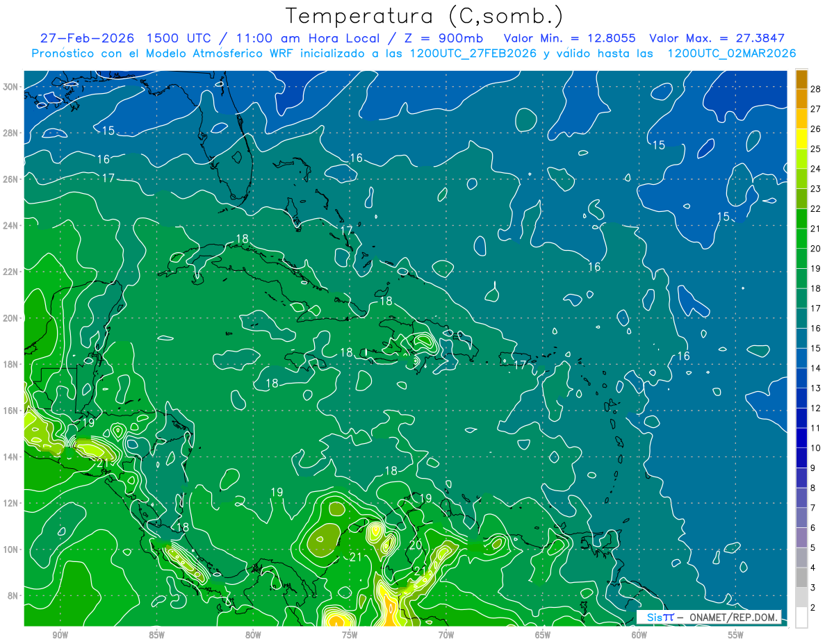Click the legend value 13

coord(815,388)
